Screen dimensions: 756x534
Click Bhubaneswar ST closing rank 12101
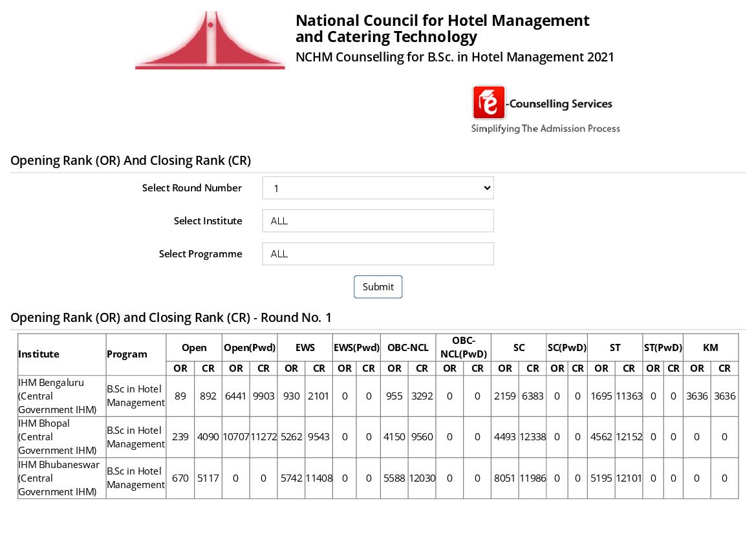click(629, 478)
